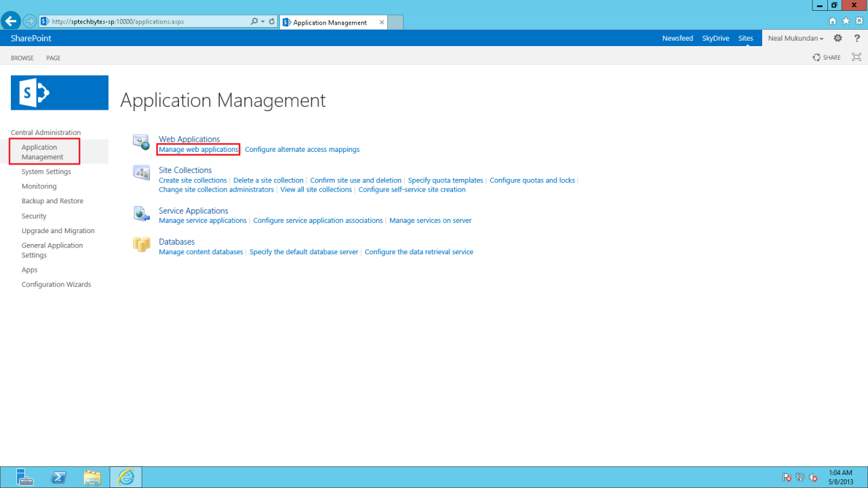Select Application Management in left navigation

tap(44, 151)
